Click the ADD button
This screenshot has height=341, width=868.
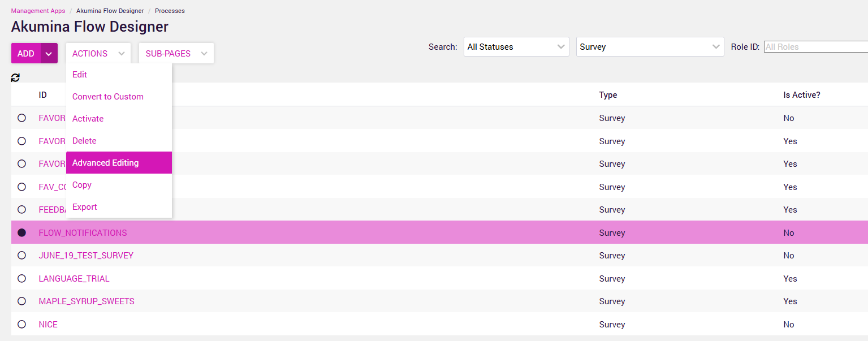(x=26, y=54)
